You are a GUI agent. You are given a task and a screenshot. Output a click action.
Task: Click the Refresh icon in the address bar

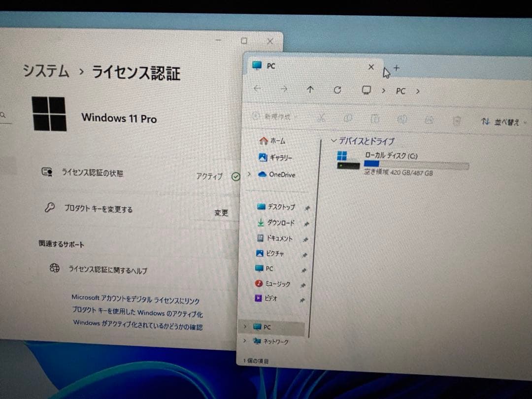[x=337, y=90]
